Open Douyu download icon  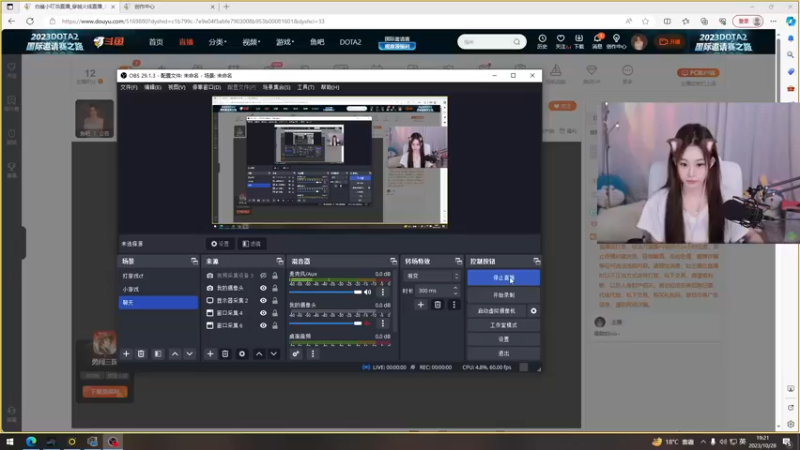click(x=579, y=41)
